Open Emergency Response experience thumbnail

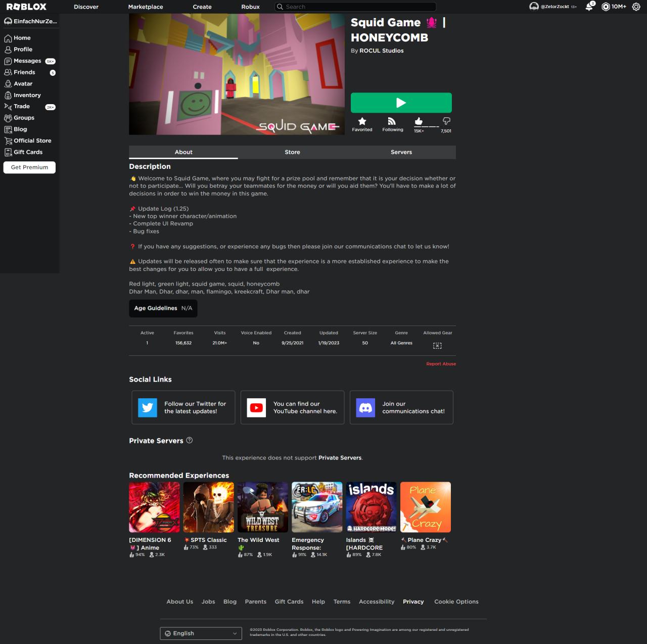pos(317,507)
